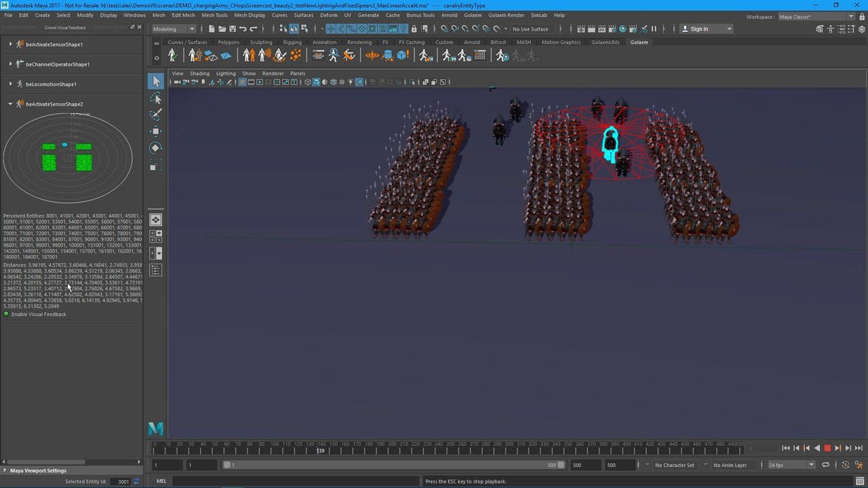868x488 pixels.
Task: Toggle the loop playback icon
Action: tap(825, 465)
